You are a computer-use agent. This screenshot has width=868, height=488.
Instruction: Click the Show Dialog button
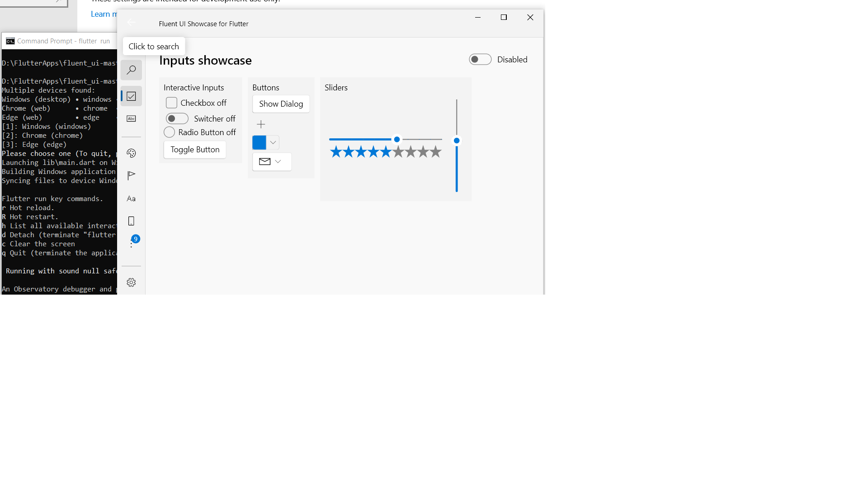[x=281, y=104]
